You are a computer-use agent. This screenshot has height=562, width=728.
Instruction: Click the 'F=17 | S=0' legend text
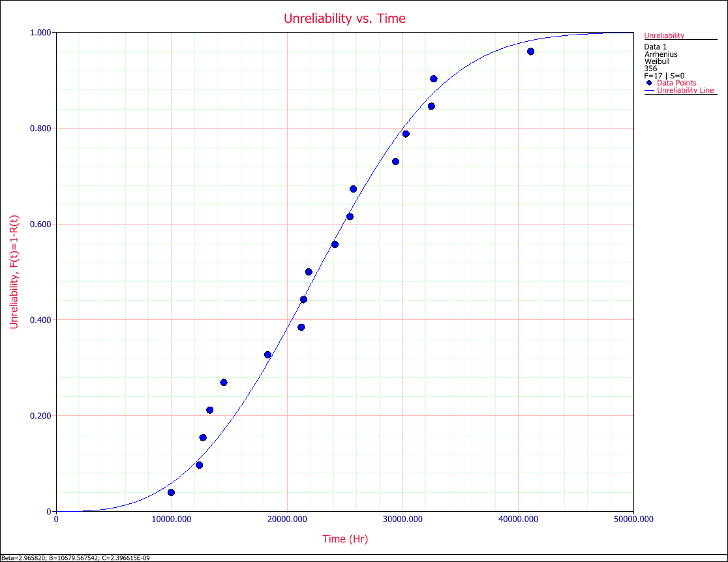point(664,76)
